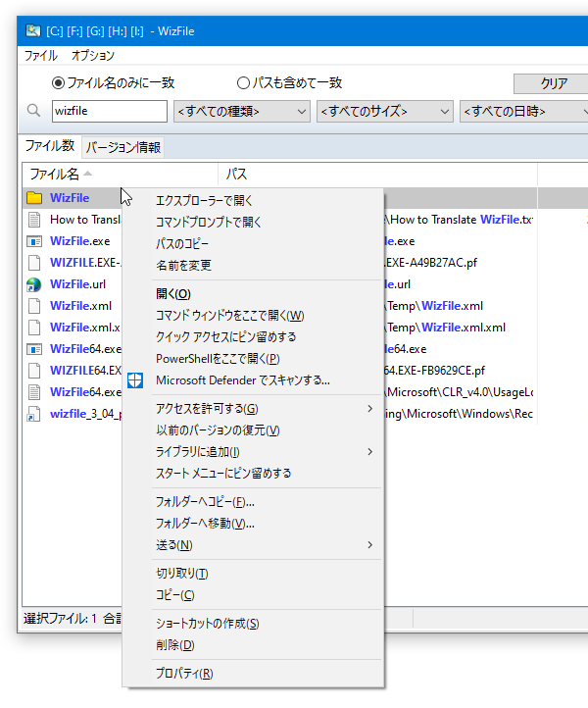This screenshot has height=708, width=588.
Task: Choose エクスプローラーで開く from context menu
Action: pos(253,200)
